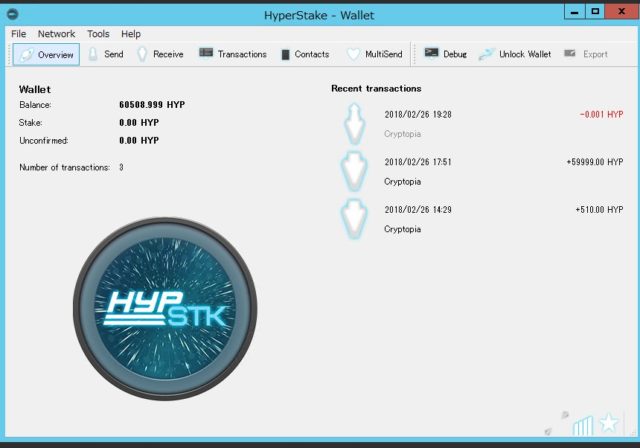The width and height of the screenshot is (640, 448).
Task: Click the Recent transactions heading
Action: point(376,89)
